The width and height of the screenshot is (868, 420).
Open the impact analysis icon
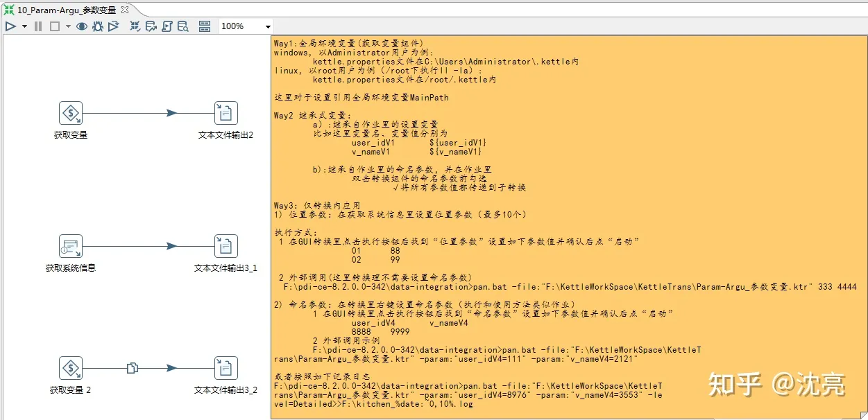coord(152,26)
